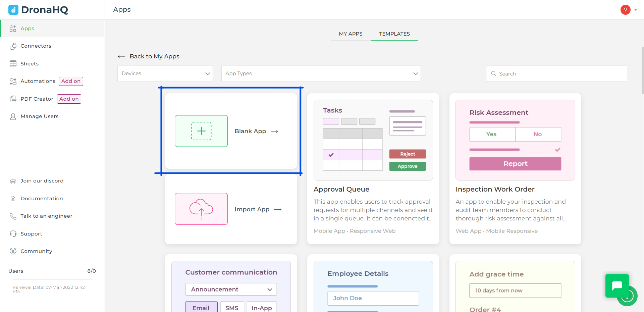The width and height of the screenshot is (644, 312).
Task: Open the user avatar account menu
Action: 626,10
